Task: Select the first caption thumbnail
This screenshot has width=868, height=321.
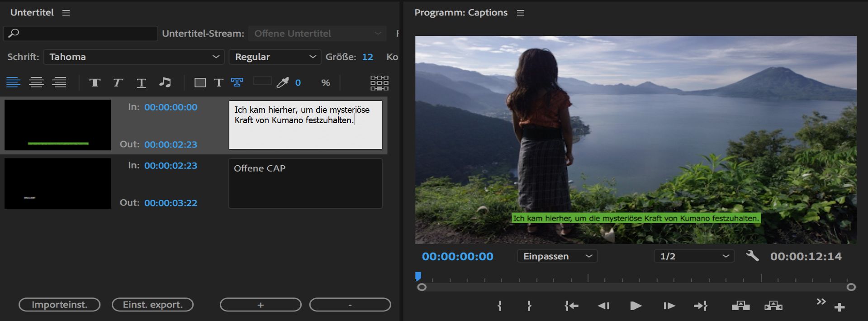Action: 57,125
